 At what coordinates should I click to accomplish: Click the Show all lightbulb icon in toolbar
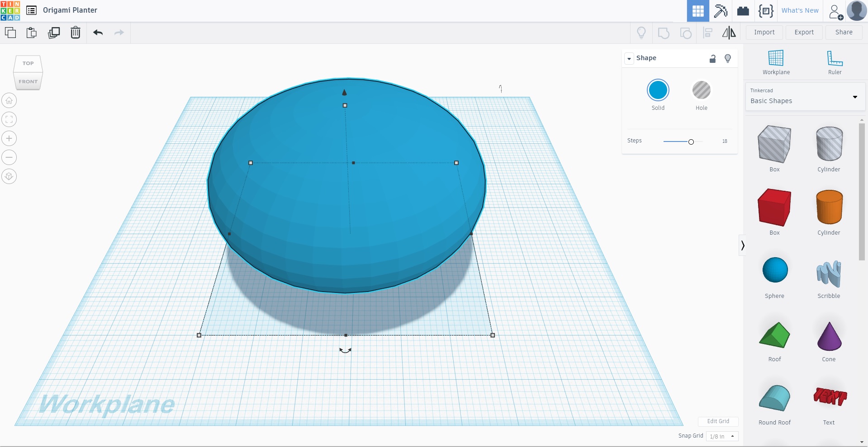641,33
